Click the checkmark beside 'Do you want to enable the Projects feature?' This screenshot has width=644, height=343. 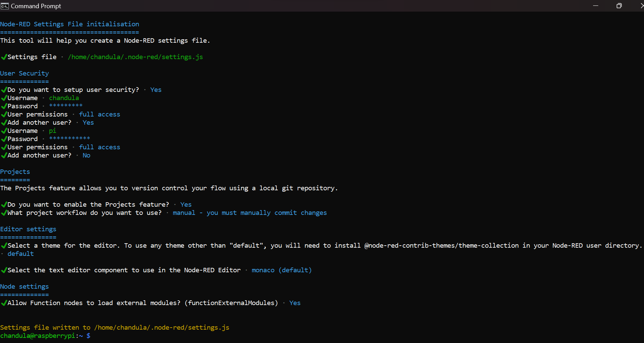point(4,204)
